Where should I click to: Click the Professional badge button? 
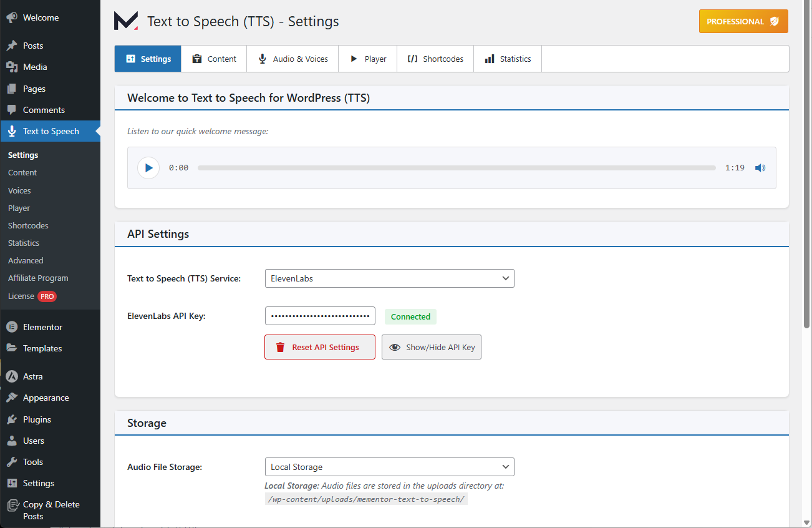[743, 21]
